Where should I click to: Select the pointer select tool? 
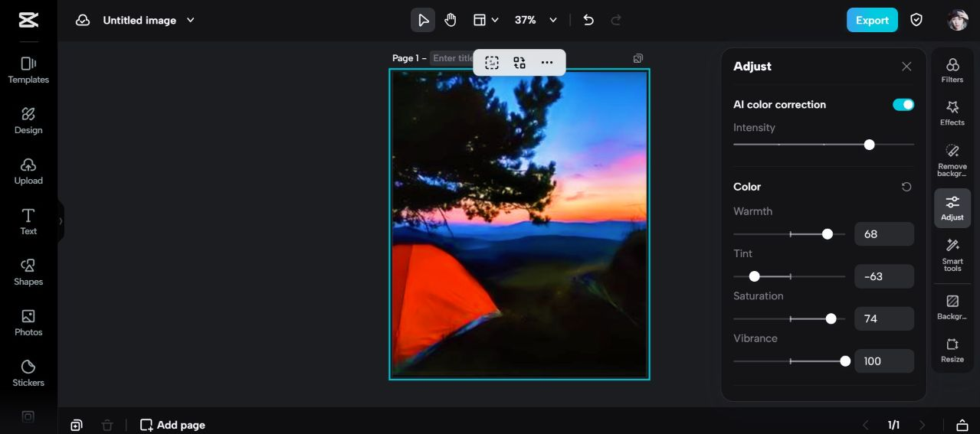click(x=423, y=21)
